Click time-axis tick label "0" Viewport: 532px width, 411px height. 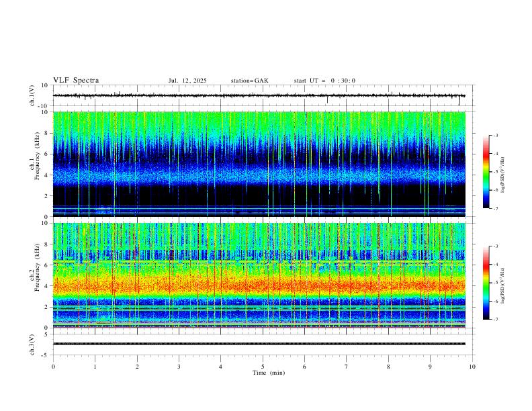[x=53, y=367]
